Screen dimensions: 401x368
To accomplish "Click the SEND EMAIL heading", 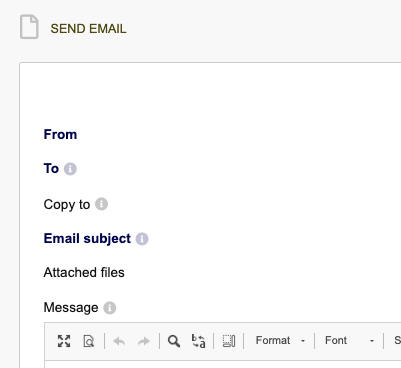I will pos(88,29).
